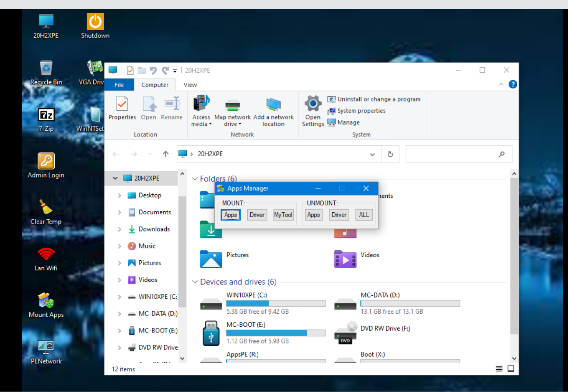Open the Recycle Bin on desktop
Viewport: 568px width, 392px height.
46,73
